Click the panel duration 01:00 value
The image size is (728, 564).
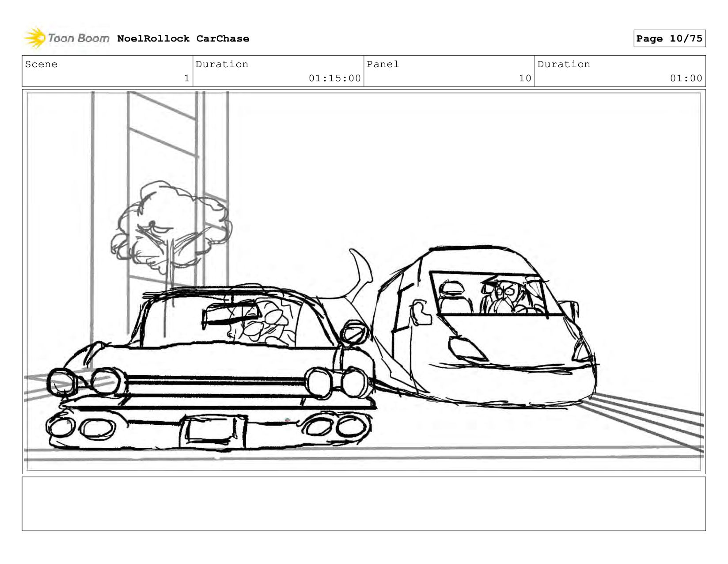pyautogui.click(x=686, y=78)
